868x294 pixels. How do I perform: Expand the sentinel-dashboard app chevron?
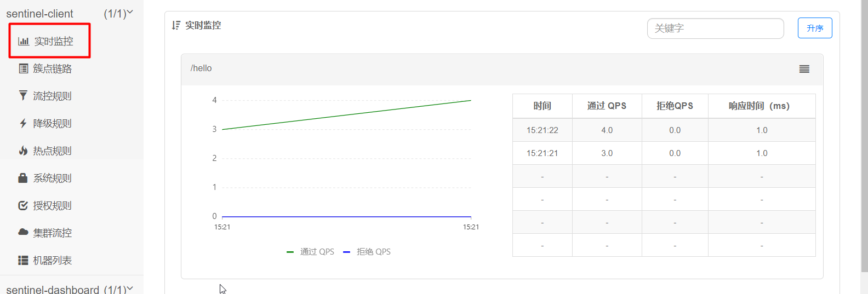click(x=130, y=289)
